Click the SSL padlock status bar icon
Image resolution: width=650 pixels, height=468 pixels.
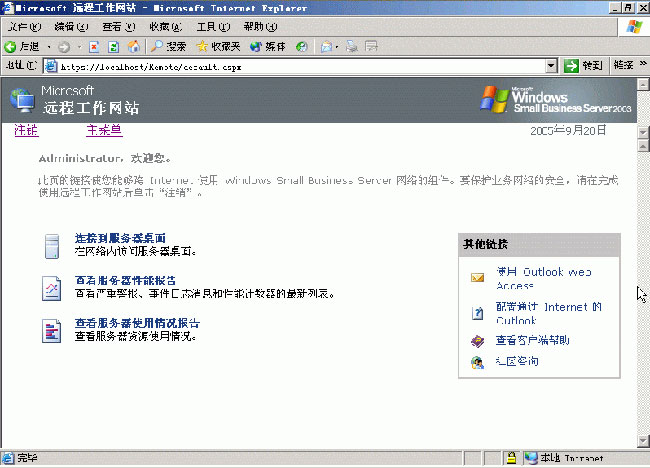512,458
